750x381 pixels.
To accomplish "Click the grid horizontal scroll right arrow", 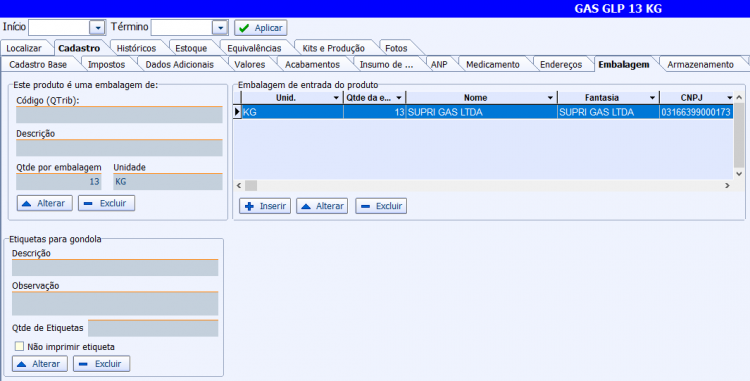I will (x=727, y=185).
